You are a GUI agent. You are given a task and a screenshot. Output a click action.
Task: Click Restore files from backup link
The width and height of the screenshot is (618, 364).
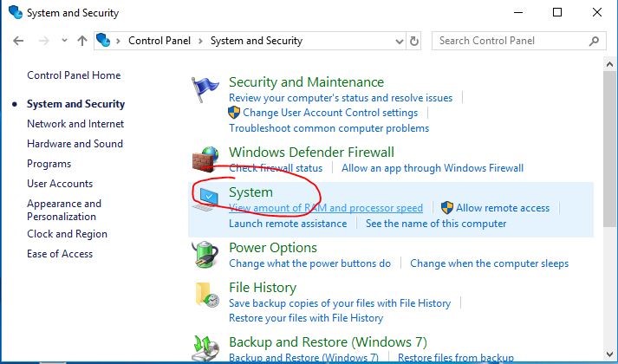tap(456, 358)
